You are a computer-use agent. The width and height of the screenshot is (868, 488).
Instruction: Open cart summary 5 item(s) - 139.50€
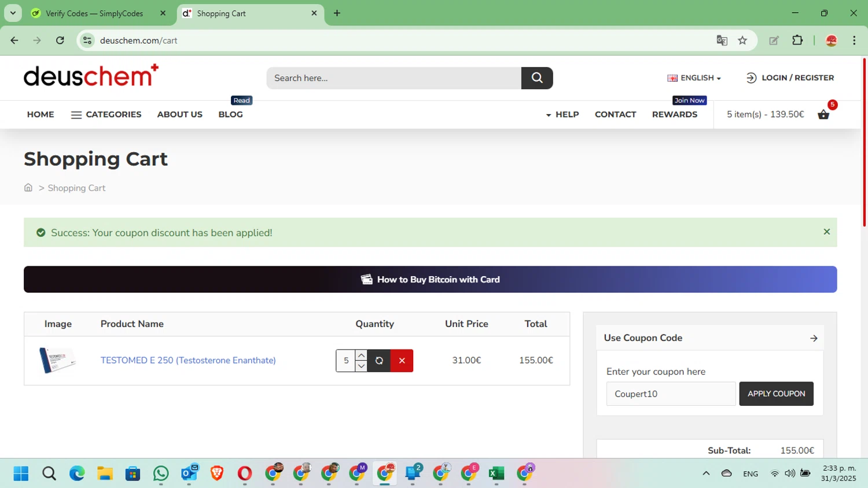tap(765, 115)
